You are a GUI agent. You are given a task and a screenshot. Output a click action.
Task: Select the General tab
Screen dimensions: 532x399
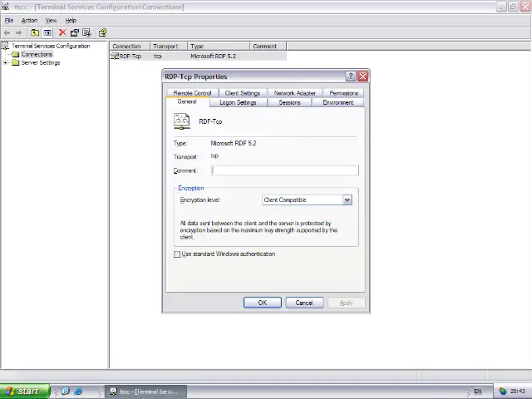pyautogui.click(x=187, y=101)
